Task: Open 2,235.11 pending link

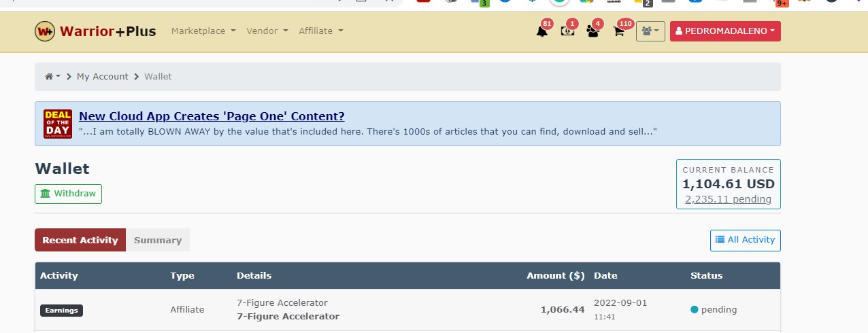Action: pyautogui.click(x=728, y=199)
